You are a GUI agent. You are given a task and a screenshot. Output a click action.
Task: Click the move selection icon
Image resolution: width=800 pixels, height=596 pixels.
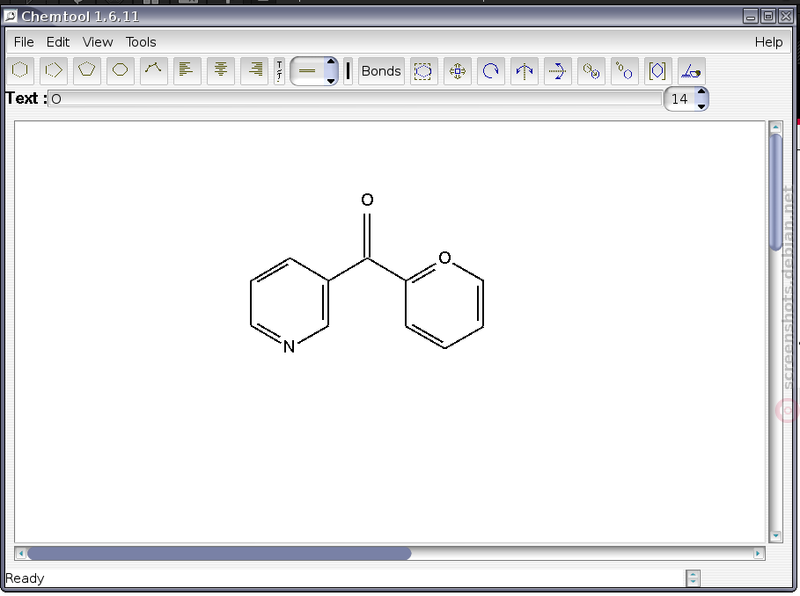coord(457,71)
